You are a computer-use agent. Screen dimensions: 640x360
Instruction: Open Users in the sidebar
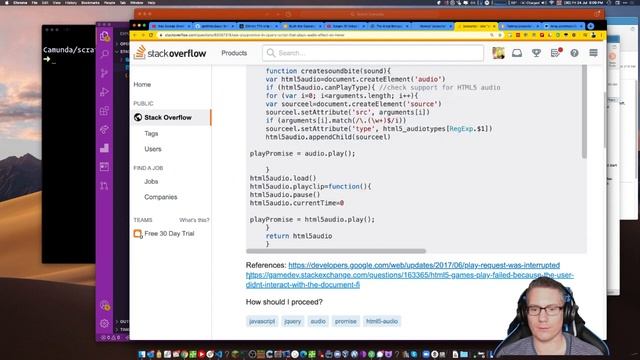(x=153, y=149)
